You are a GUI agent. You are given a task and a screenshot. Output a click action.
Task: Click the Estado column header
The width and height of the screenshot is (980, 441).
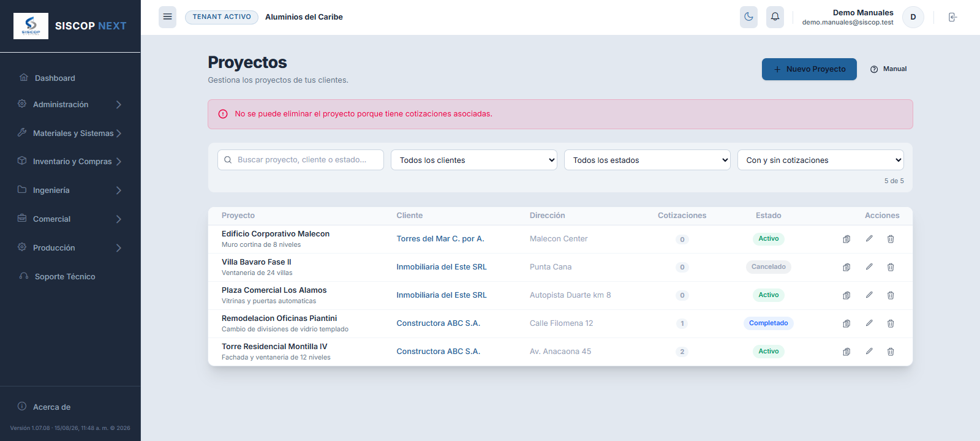[x=769, y=216]
